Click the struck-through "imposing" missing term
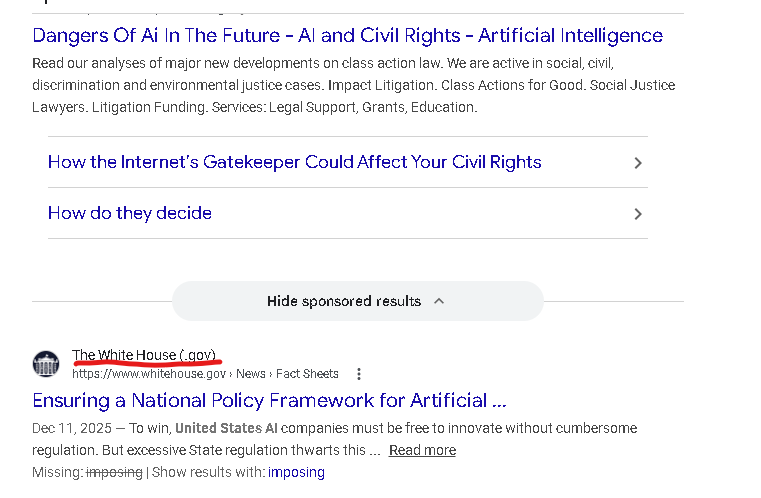This screenshot has width=761, height=498. point(114,472)
